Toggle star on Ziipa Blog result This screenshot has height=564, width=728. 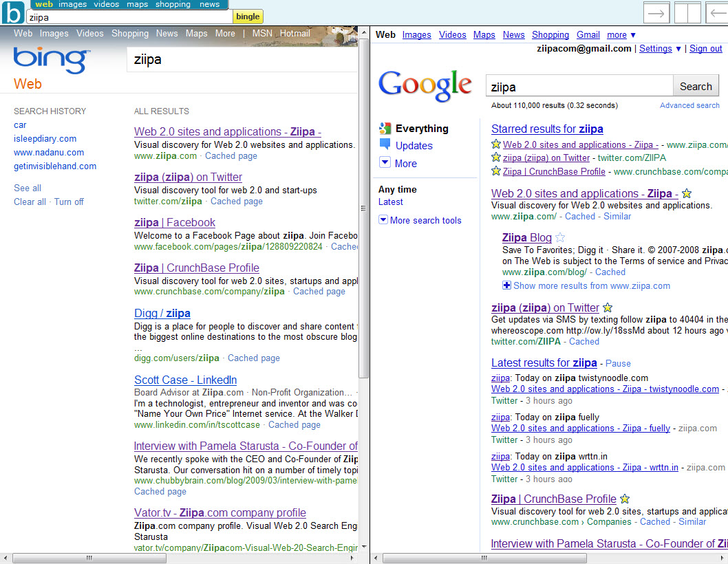pyautogui.click(x=560, y=237)
